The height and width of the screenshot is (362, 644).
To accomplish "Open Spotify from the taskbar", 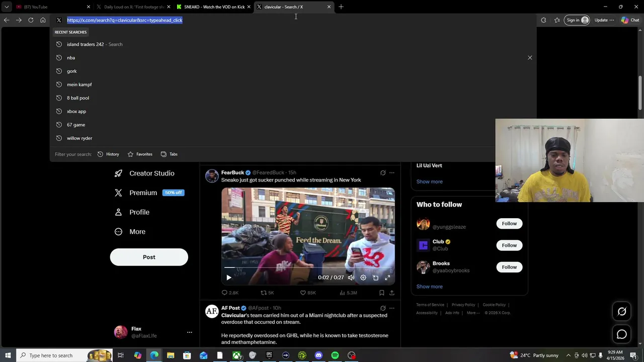I will pos(335,355).
